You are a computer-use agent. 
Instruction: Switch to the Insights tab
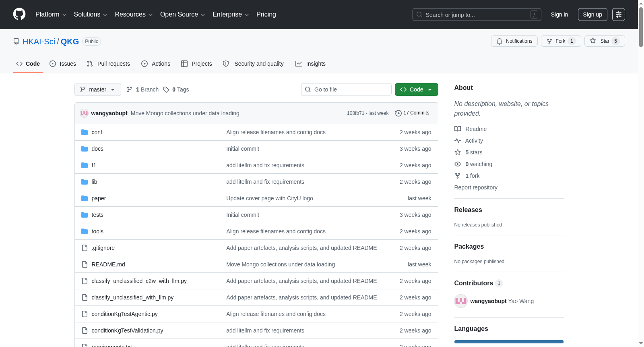[x=310, y=64]
